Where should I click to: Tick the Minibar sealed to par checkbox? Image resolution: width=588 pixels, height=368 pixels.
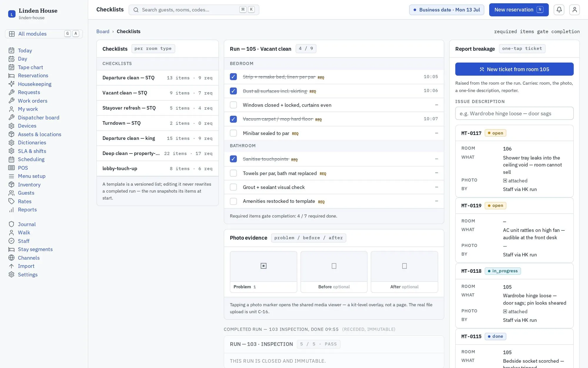[233, 133]
